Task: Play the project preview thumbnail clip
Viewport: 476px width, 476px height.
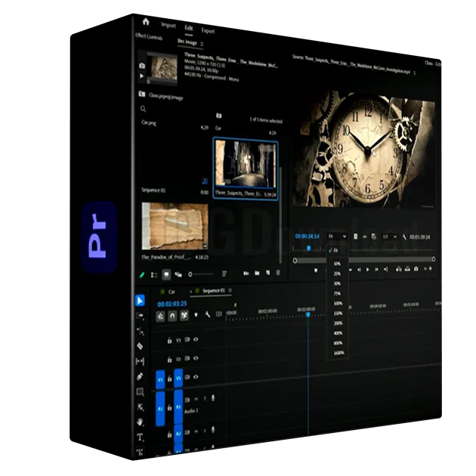Action: point(141,76)
